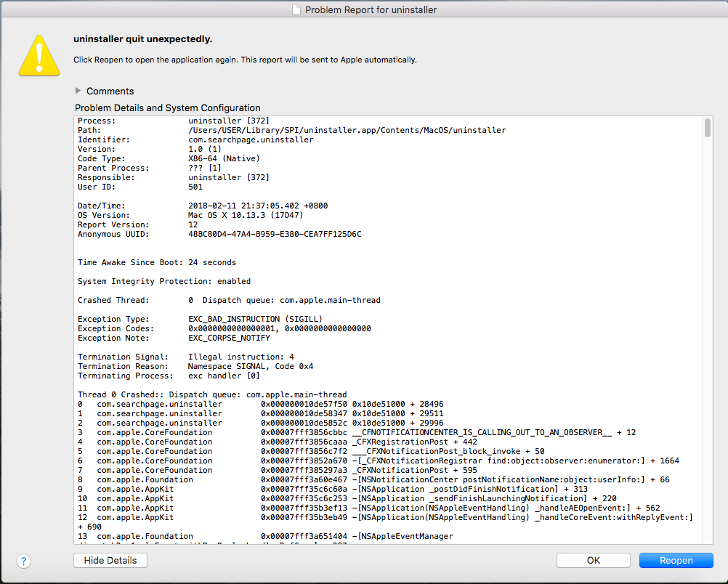Click 'Namespace SIGNAL, Code 0x4' termination reason
The height and width of the screenshot is (584, 728).
(x=251, y=366)
